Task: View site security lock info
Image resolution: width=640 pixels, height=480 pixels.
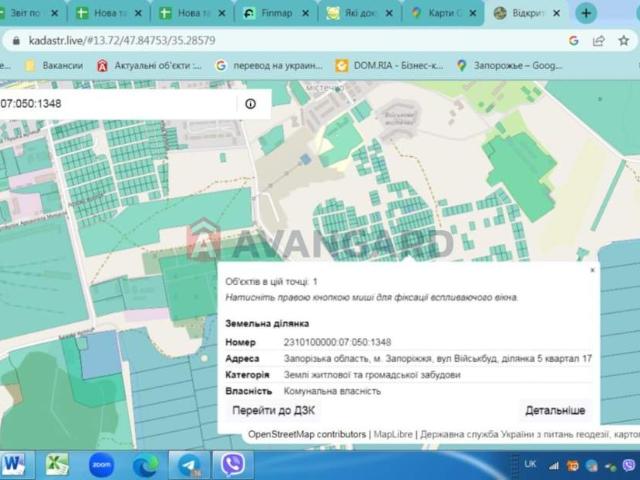Action: point(16,40)
